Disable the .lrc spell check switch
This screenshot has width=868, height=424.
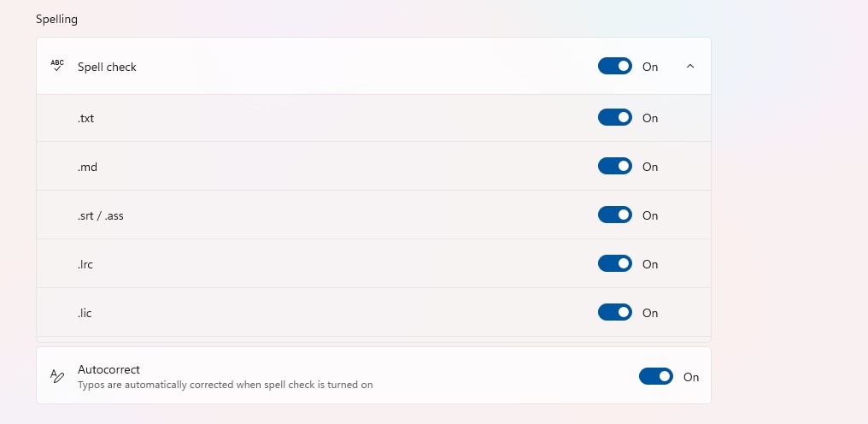click(x=614, y=264)
